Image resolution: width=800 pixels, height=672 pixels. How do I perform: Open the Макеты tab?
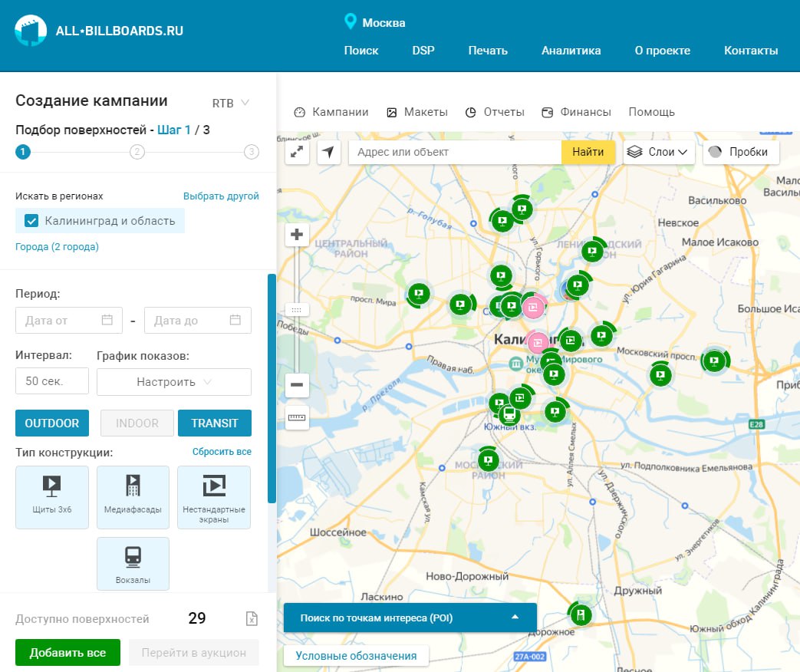417,112
